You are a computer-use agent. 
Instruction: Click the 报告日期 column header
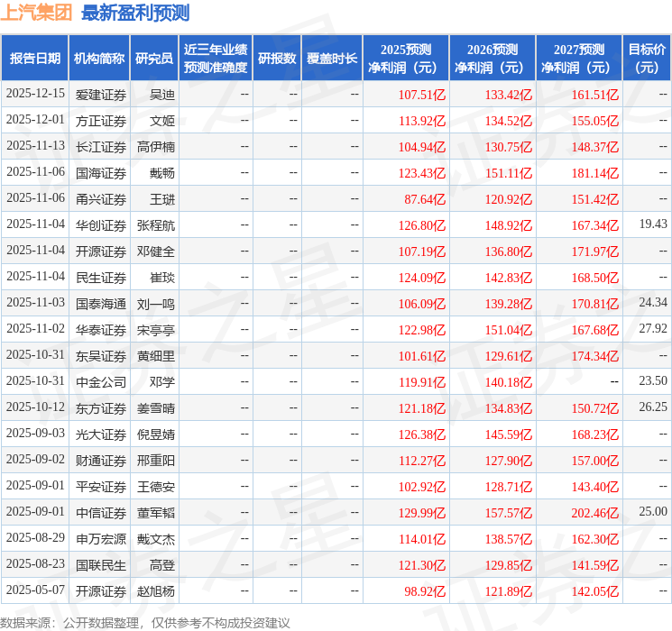coord(34,58)
